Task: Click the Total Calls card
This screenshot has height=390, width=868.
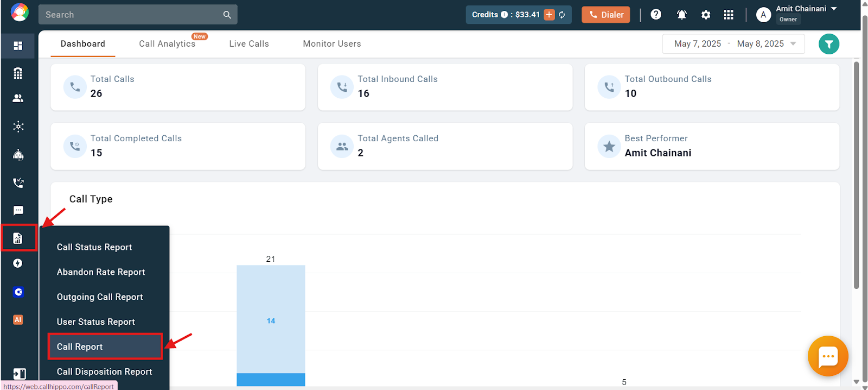Action: coord(178,87)
